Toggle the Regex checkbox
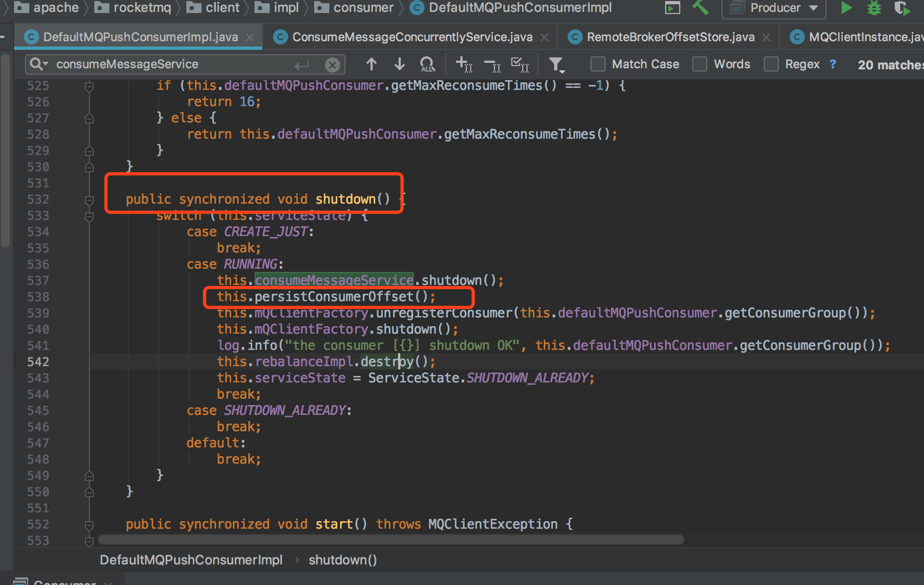This screenshot has width=924, height=585. [x=771, y=64]
